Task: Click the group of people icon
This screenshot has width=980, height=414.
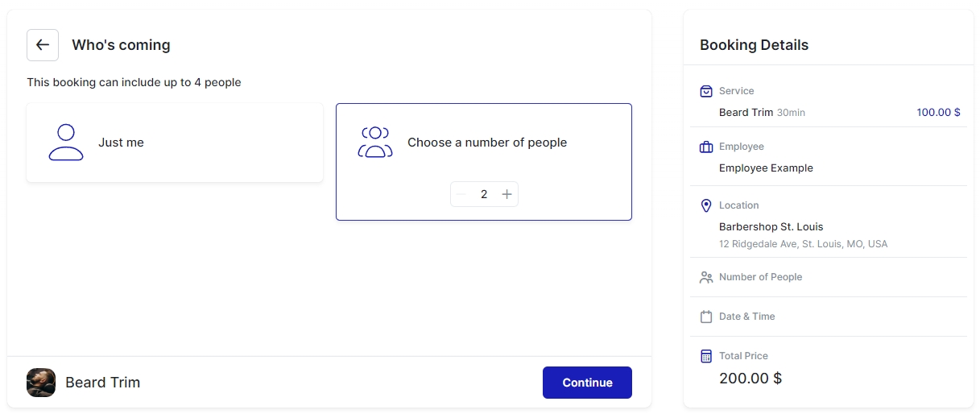Action: 375,143
